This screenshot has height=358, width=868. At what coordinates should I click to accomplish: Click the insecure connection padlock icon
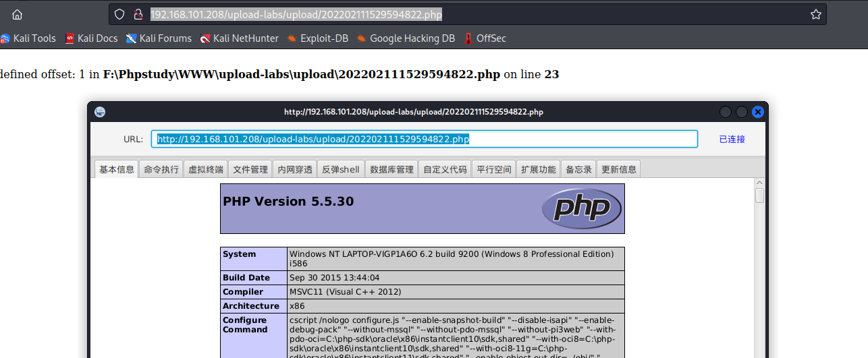[138, 14]
